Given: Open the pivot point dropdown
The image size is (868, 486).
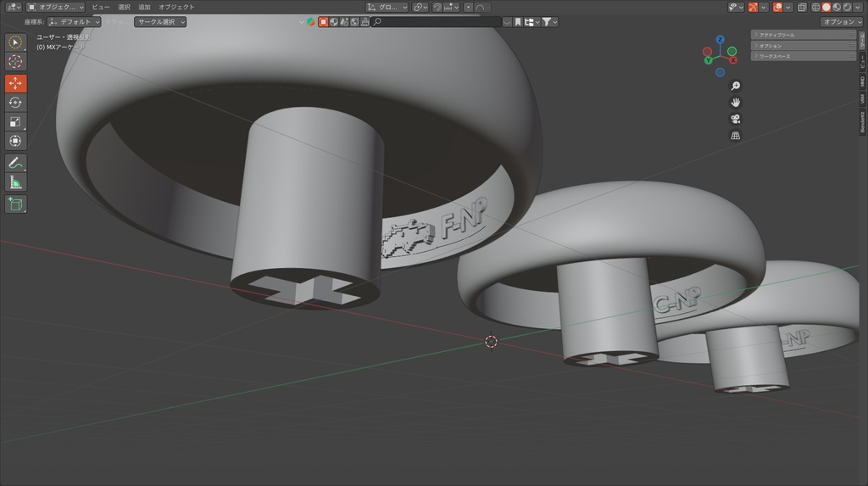Looking at the screenshot, I should coord(420,7).
